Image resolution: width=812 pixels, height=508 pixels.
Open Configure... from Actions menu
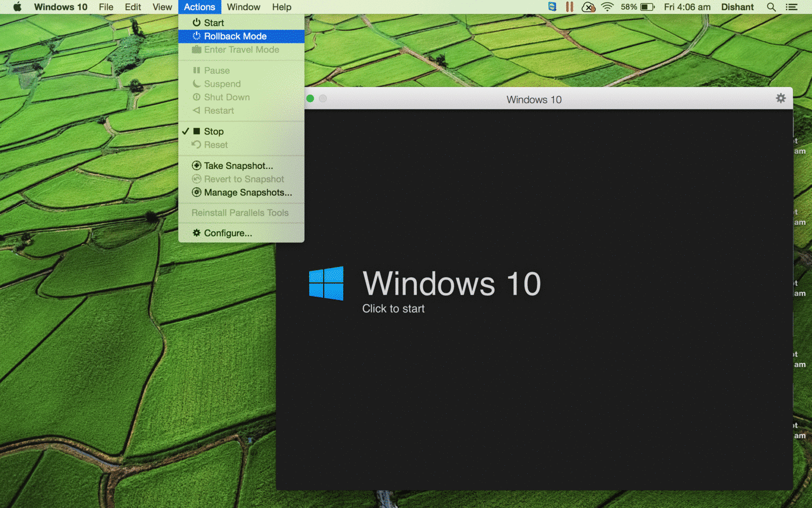point(241,233)
